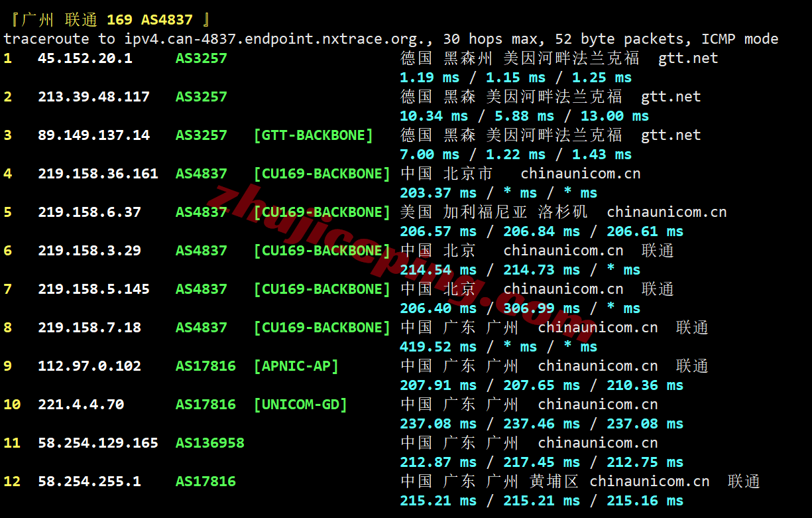Click hop number 12
This screenshot has width=812, height=518.
click(x=12, y=482)
